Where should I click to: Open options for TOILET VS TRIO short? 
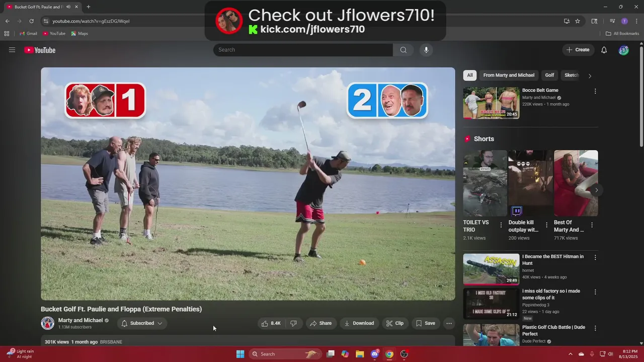(x=501, y=225)
